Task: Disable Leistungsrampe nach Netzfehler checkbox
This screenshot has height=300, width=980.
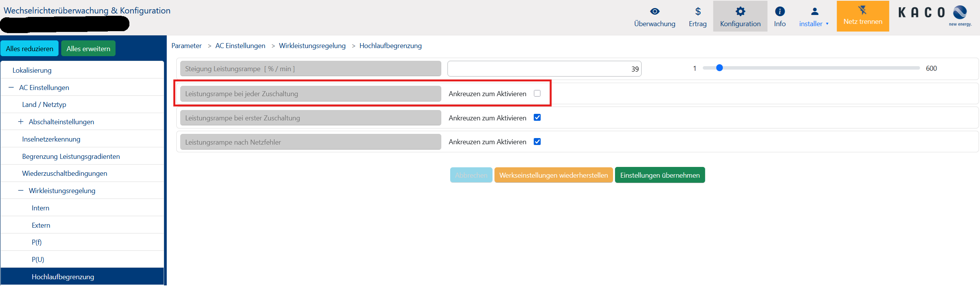Action: coord(537,142)
